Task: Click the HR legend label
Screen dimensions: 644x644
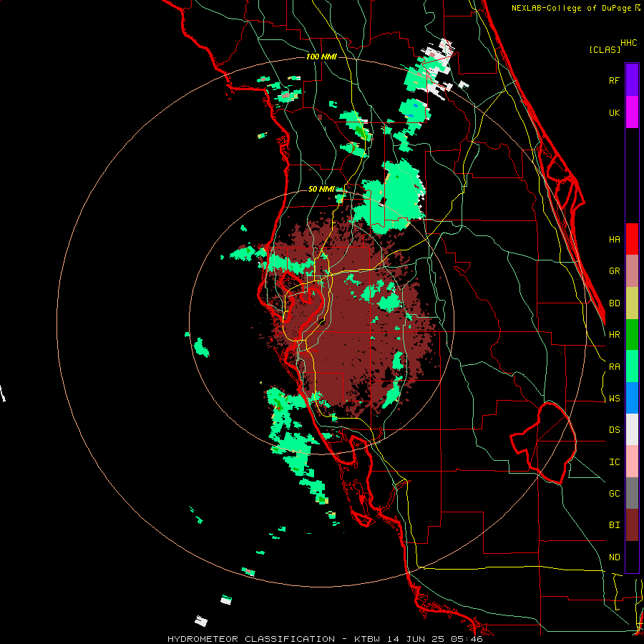Action: pos(615,335)
